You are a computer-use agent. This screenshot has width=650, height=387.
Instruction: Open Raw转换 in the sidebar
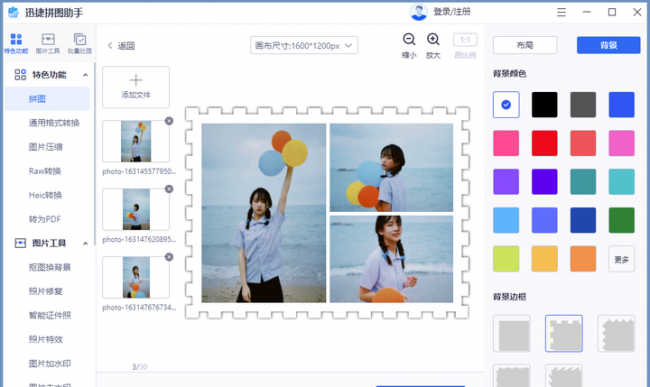tap(45, 171)
